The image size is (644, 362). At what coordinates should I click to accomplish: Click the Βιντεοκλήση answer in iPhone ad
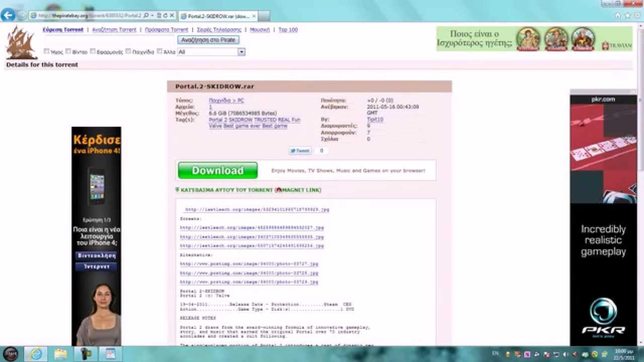pyautogui.click(x=96, y=255)
